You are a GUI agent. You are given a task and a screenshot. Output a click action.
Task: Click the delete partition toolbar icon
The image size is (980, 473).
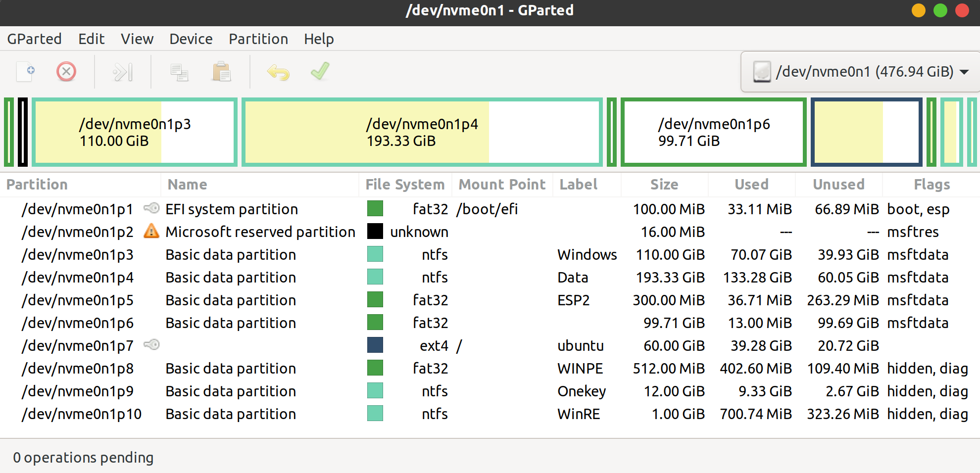pos(66,72)
